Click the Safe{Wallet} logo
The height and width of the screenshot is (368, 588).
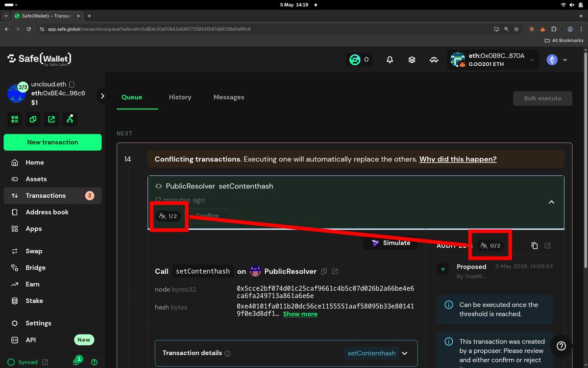click(x=39, y=59)
